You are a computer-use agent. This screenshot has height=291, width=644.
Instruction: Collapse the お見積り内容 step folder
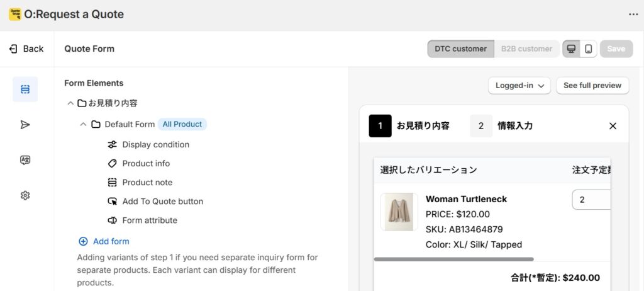(70, 103)
